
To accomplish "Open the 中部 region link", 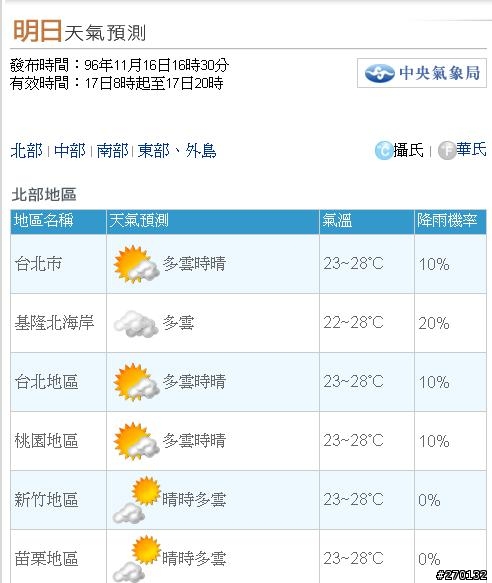I will pos(70,151).
